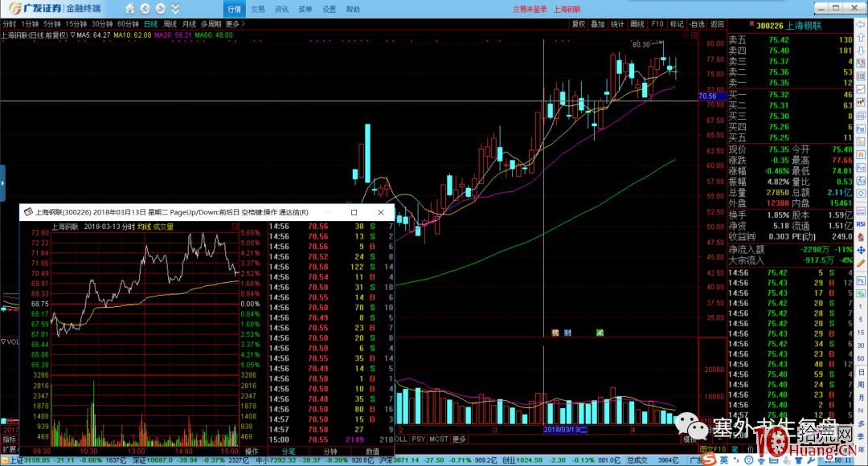Click stock code 300226 in quote panel
Viewport: 868px width, 466px height.
769,26
